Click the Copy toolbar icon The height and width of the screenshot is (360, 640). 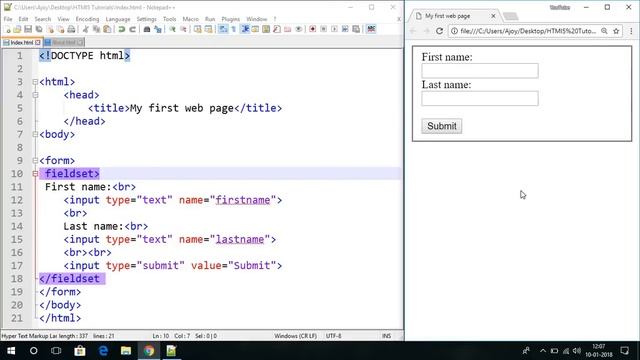point(96,29)
